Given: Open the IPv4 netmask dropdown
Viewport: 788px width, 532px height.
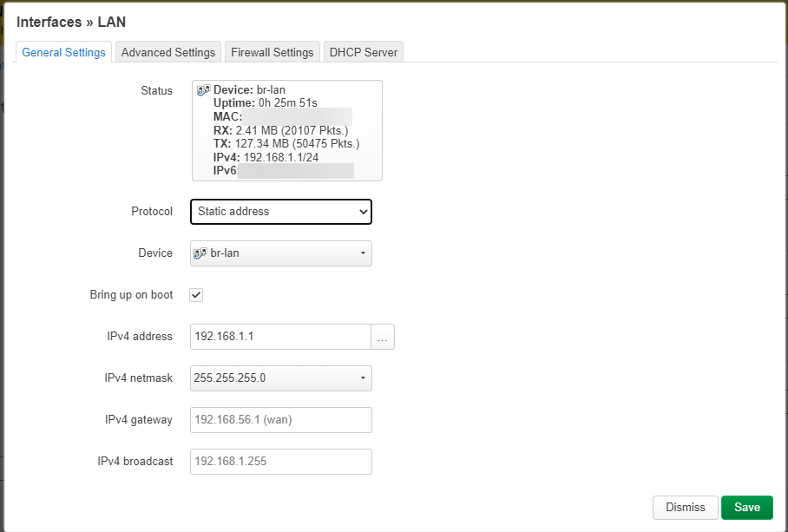Looking at the screenshot, I should pyautogui.click(x=280, y=378).
